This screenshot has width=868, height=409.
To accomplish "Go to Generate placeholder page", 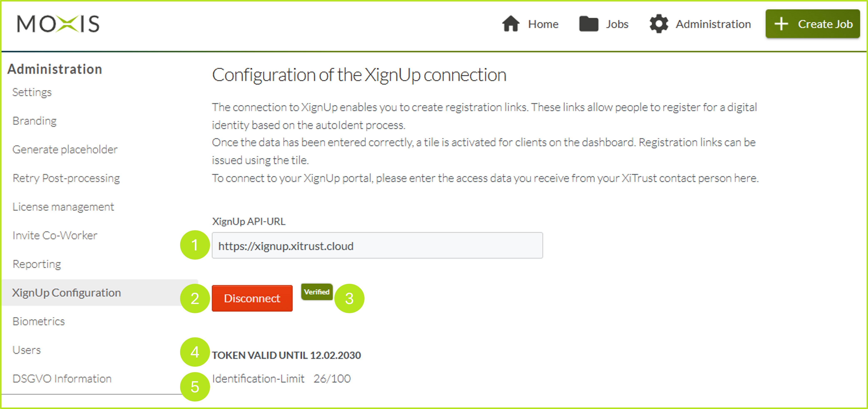I will point(65,150).
